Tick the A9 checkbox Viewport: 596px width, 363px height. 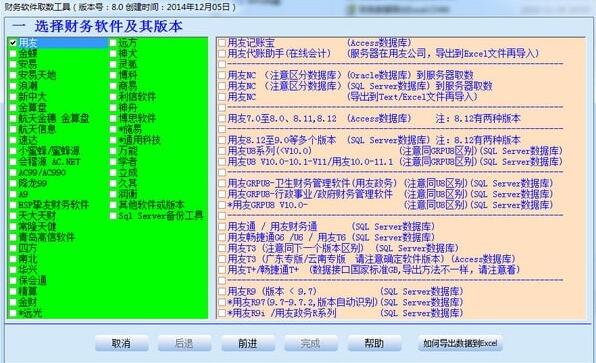[13, 194]
